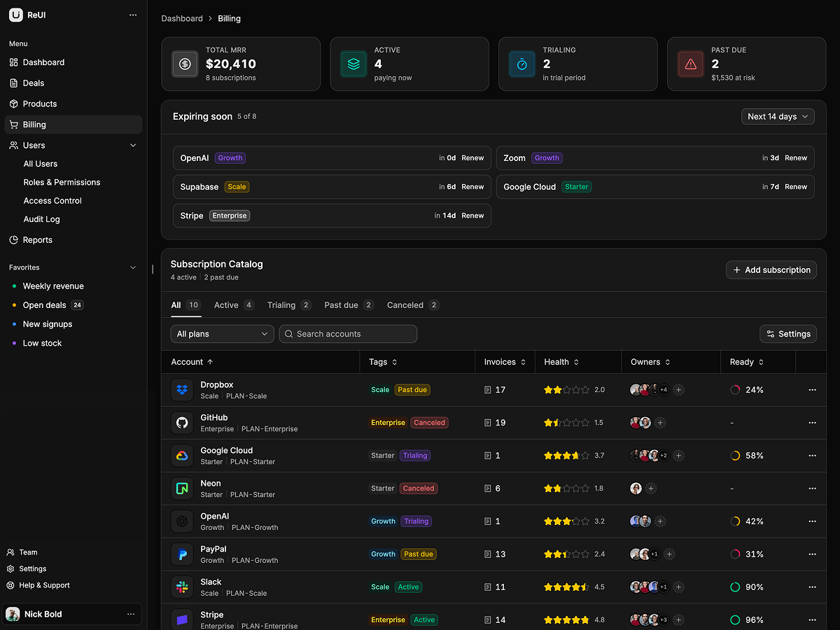Image resolution: width=840 pixels, height=630 pixels.
Task: Sort by Invoices column
Action: point(505,362)
